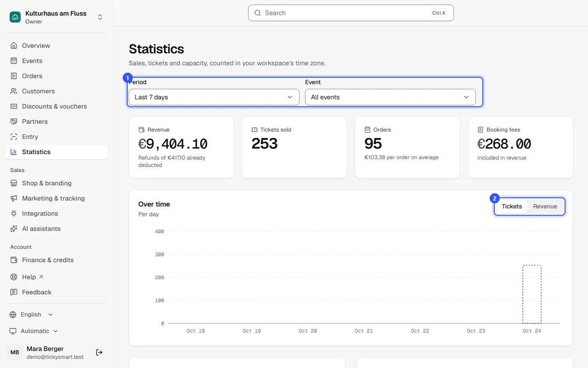This screenshot has height=368, width=588.
Task: Open the Feedback page
Action: coord(57,292)
